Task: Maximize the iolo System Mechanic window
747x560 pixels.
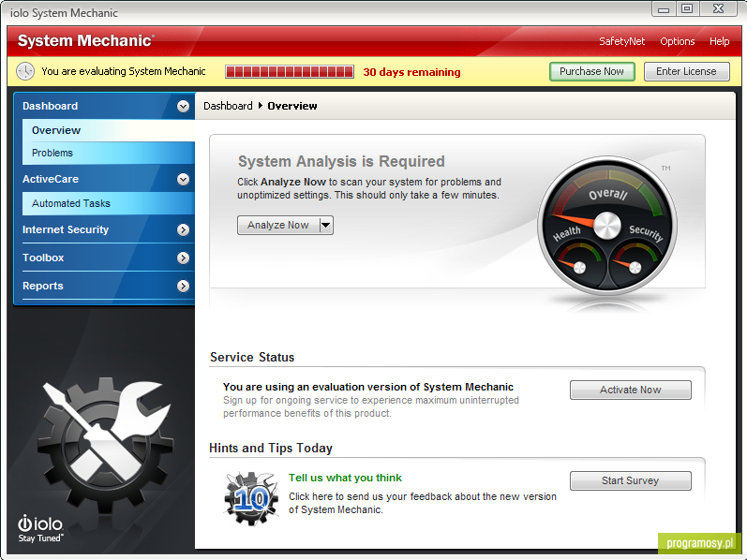Action: point(687,8)
